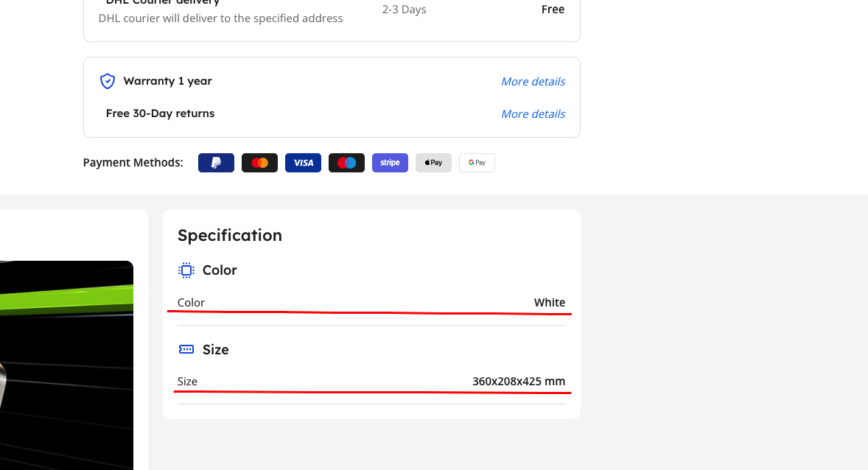Click the Color section chip icon
The width and height of the screenshot is (868, 470).
[x=186, y=270]
